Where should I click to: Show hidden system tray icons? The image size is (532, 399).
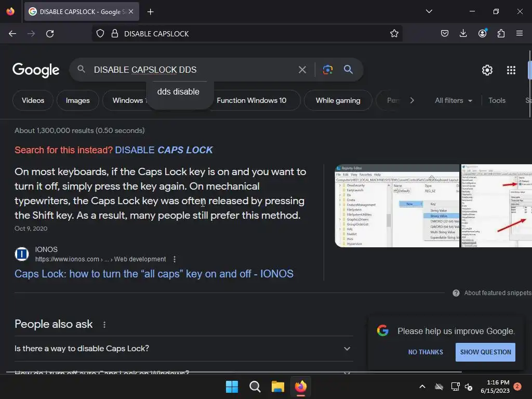422,387
